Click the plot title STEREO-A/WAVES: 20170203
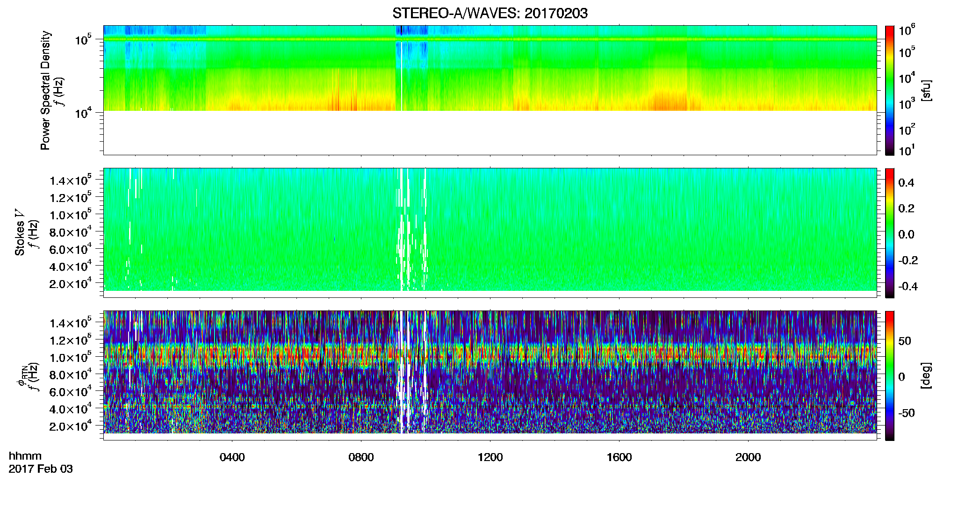Viewport: 980px width, 505px height. coord(490,14)
